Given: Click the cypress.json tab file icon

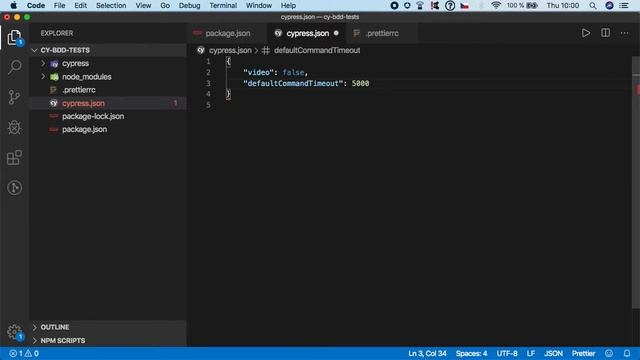Looking at the screenshot, I should 278,33.
